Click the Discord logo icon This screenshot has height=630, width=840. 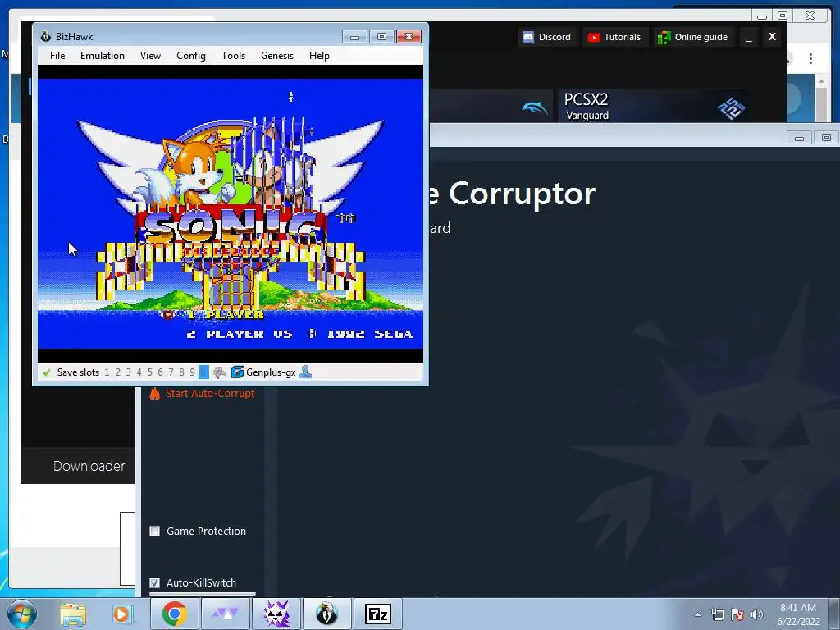coord(528,37)
